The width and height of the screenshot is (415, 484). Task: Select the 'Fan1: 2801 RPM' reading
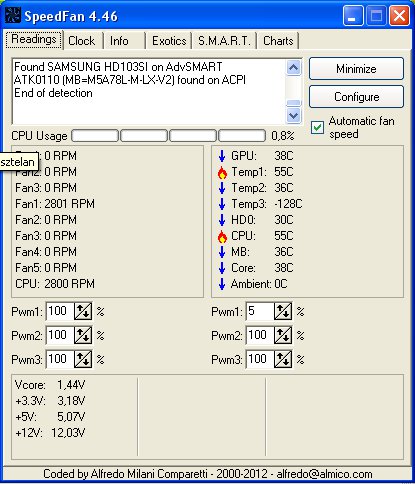click(55, 204)
